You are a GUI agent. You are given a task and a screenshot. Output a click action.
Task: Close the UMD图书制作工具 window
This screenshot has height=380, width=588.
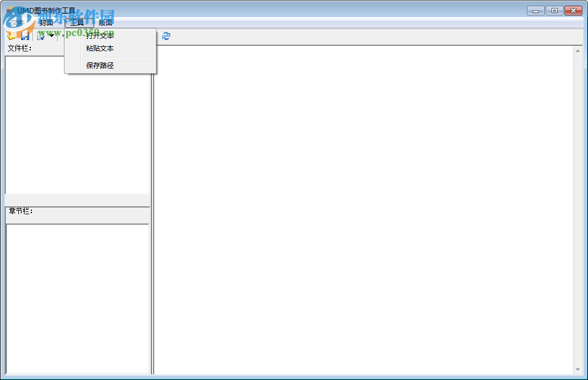click(573, 11)
